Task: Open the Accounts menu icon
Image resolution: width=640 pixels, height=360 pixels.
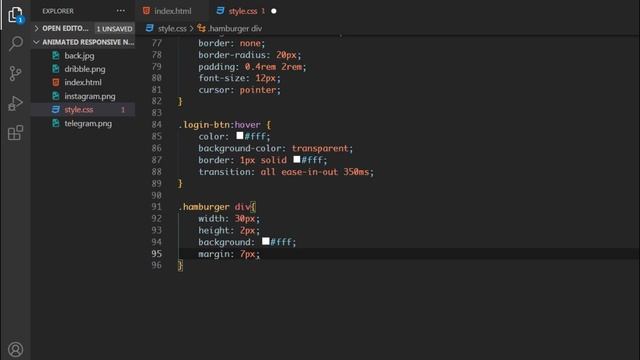Action: click(x=16, y=349)
